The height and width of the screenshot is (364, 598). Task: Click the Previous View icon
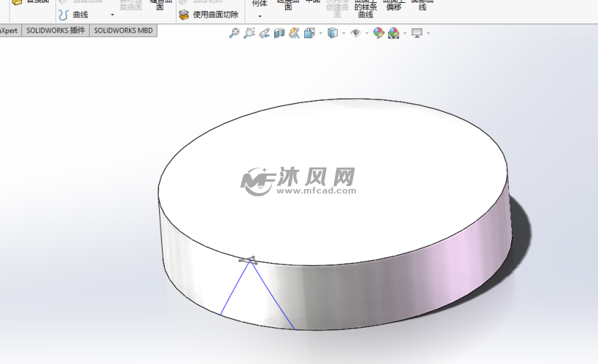[x=264, y=34]
